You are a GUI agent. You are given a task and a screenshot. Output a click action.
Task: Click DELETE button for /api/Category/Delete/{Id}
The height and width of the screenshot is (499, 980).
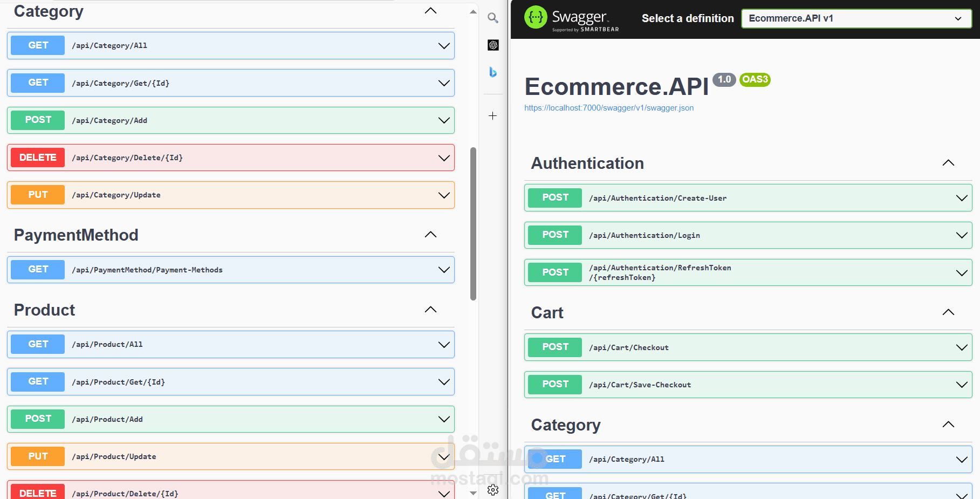tap(38, 158)
